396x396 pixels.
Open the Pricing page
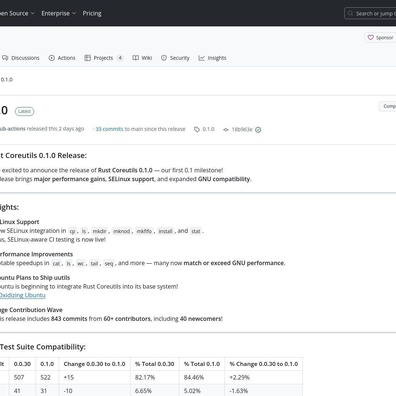pos(92,13)
